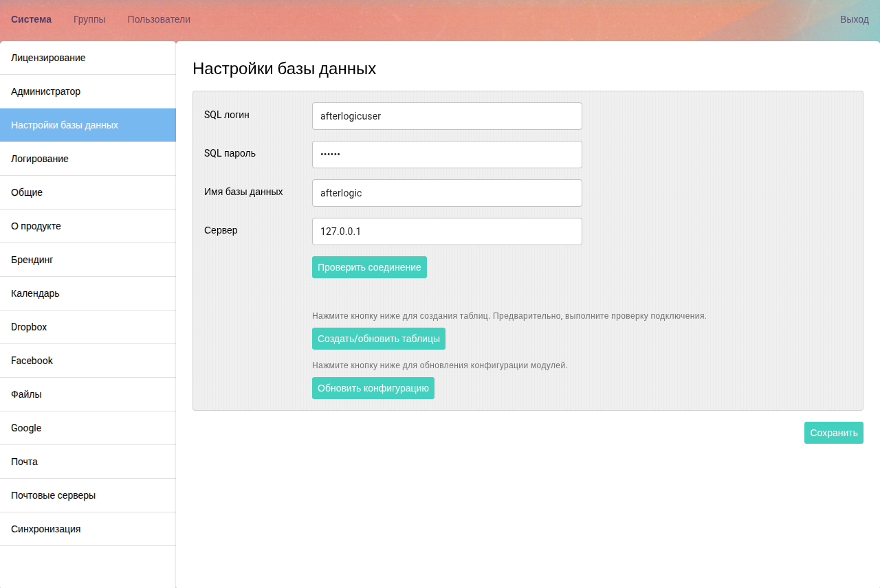Screen dimensions: 880x588
Task: Open Календарь settings
Action: (x=35, y=293)
